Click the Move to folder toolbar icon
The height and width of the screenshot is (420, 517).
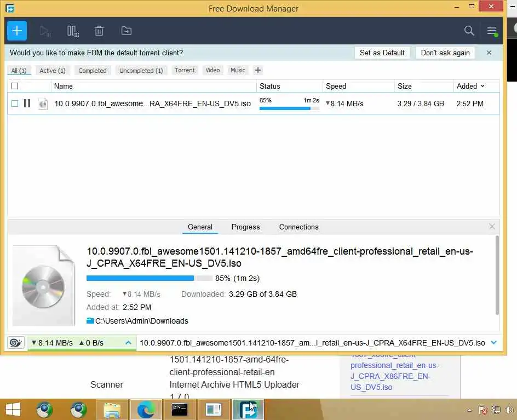point(127,31)
